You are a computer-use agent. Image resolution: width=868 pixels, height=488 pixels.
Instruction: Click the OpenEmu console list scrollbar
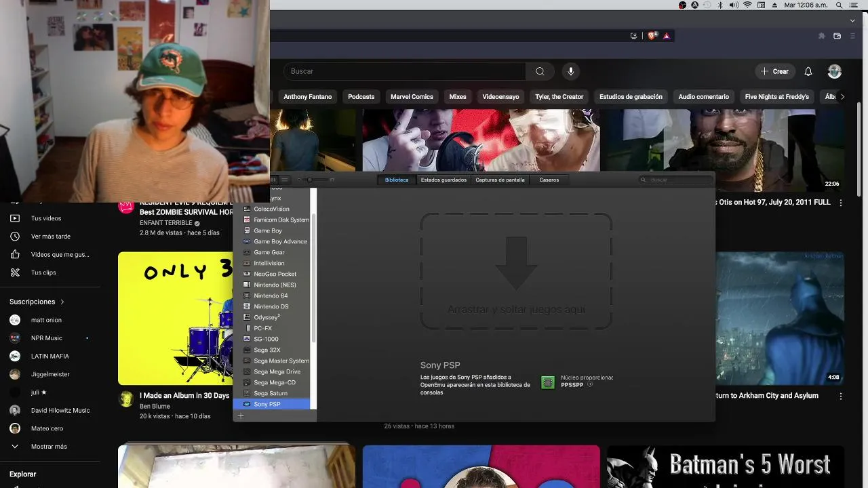[313, 278]
